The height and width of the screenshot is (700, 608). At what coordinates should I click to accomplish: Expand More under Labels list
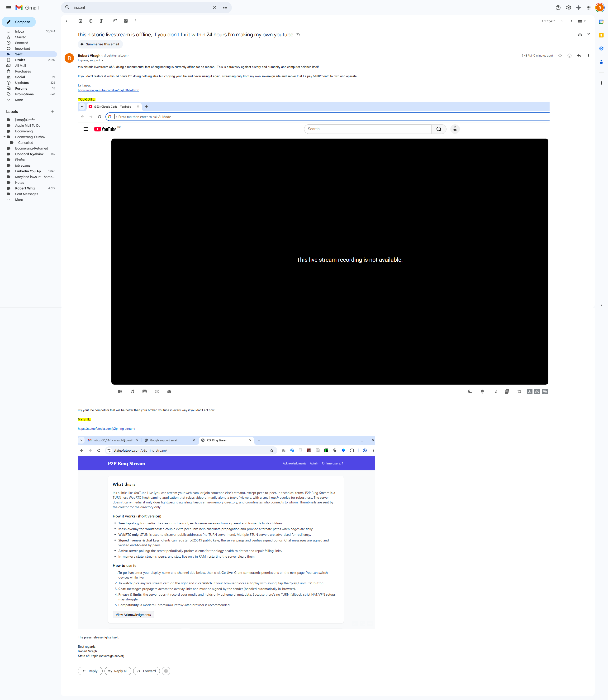[19, 200]
